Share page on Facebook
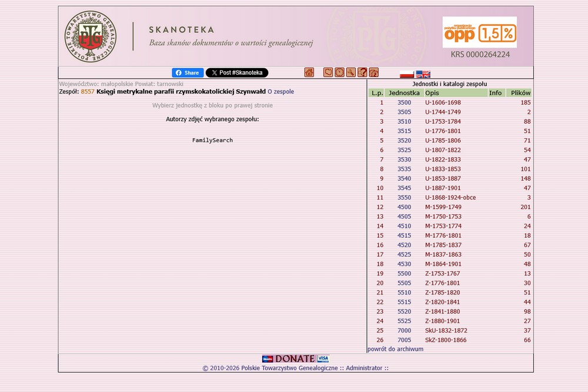This screenshot has height=392, width=588. point(188,73)
